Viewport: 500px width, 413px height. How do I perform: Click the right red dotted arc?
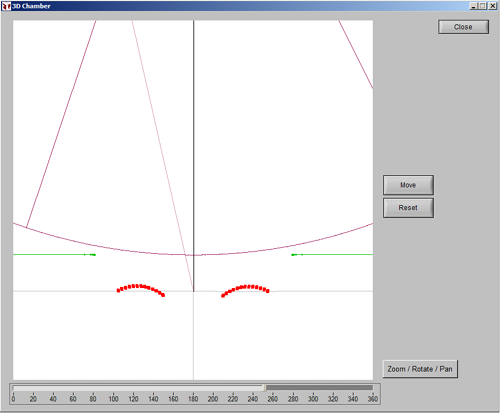tap(245, 287)
